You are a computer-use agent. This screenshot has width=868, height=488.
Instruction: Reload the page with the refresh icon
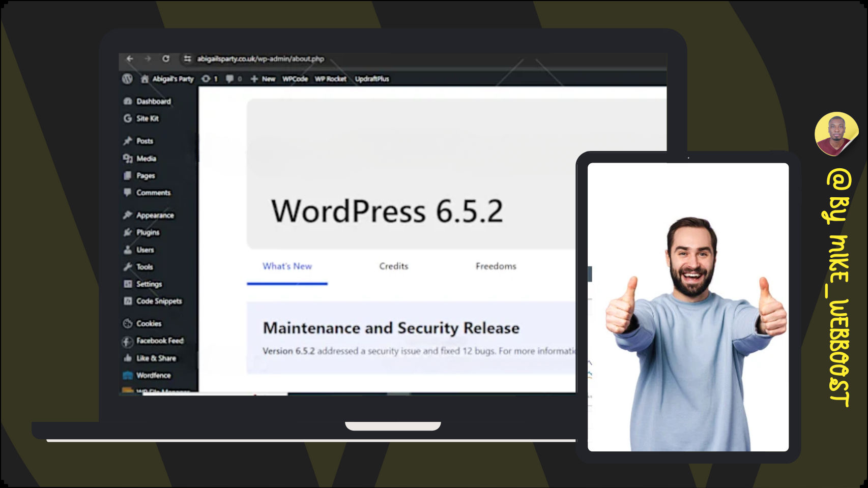pyautogui.click(x=166, y=59)
